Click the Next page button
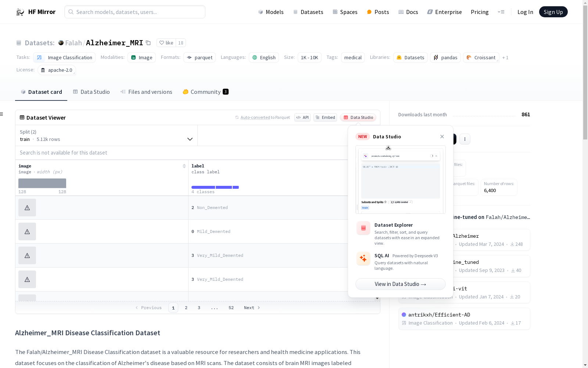The height and width of the screenshot is (368, 588). [252, 308]
